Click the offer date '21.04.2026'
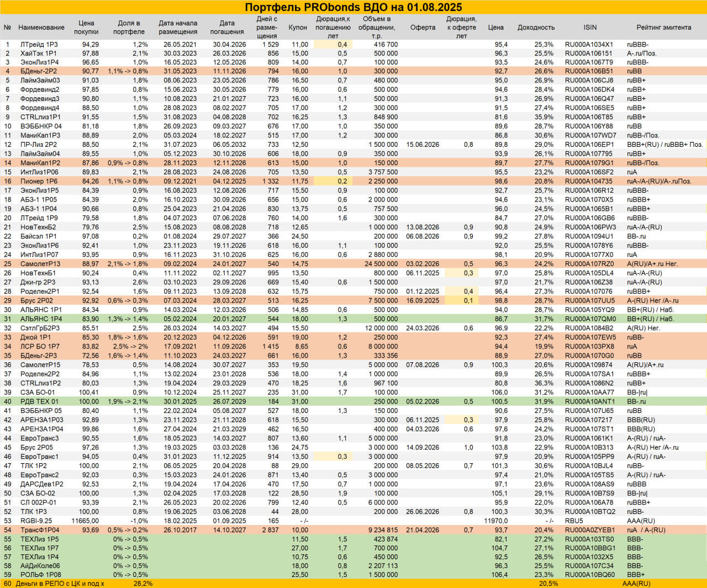Viewport: 707px width, 588px height. click(x=423, y=530)
